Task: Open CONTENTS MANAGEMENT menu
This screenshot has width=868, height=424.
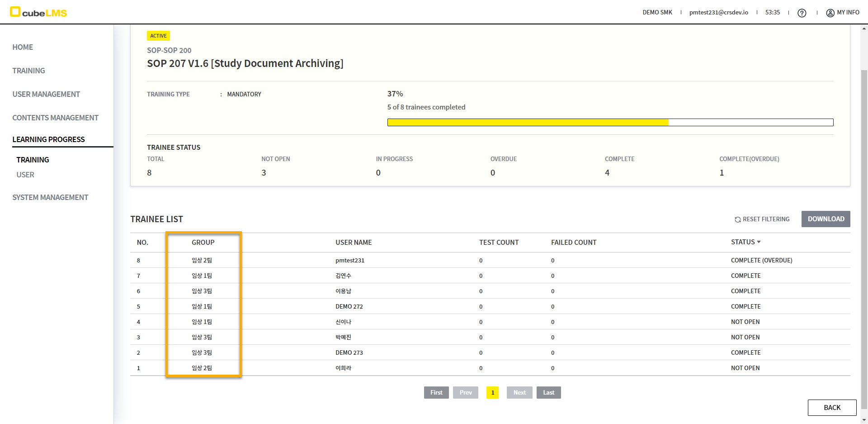Action: 55,118
